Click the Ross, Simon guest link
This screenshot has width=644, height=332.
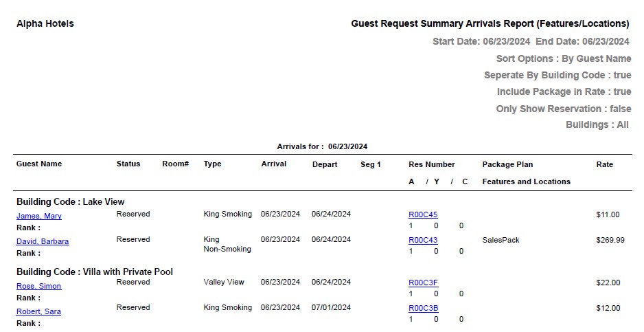point(39,286)
